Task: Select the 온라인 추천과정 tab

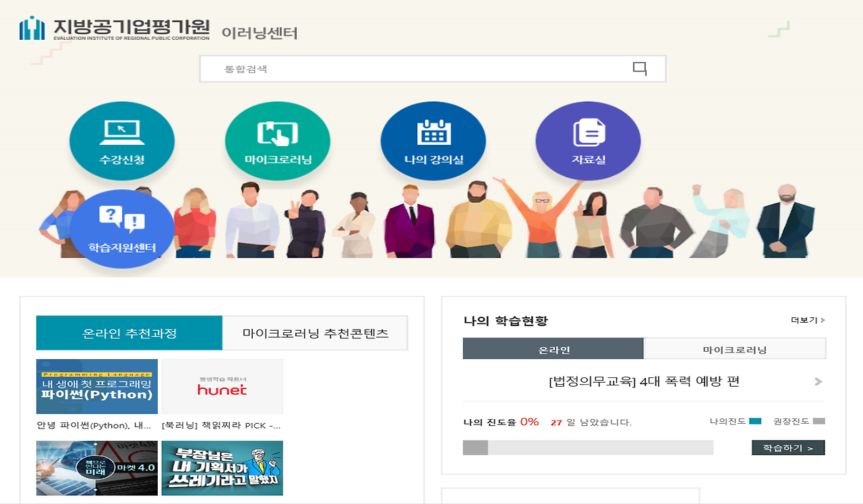Action: tap(129, 333)
